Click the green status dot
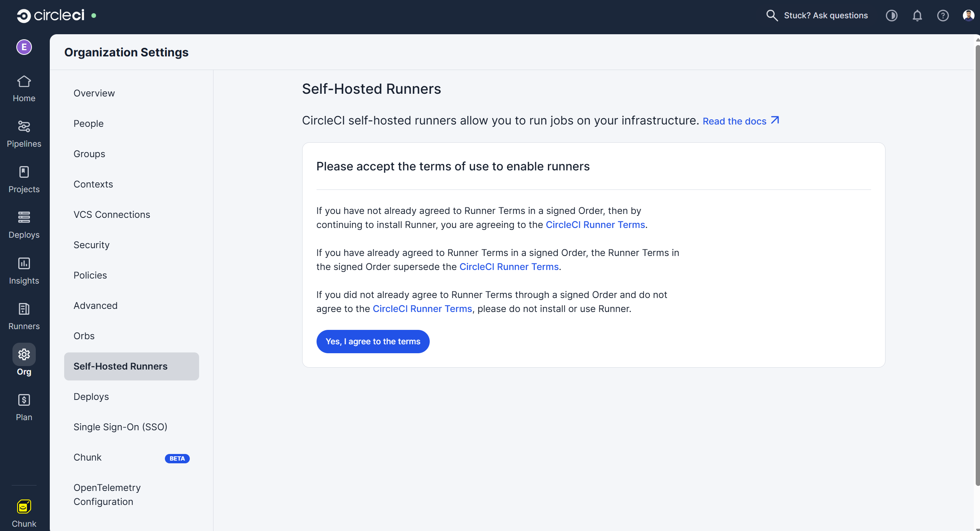Image resolution: width=980 pixels, height=531 pixels. tap(94, 16)
